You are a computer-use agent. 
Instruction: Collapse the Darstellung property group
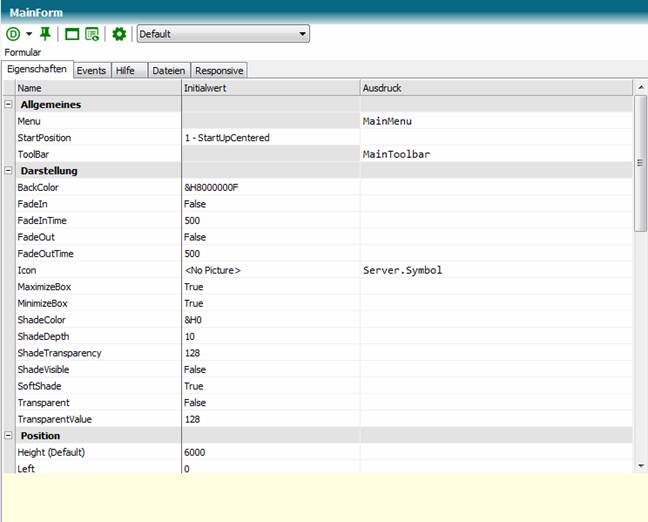9,171
